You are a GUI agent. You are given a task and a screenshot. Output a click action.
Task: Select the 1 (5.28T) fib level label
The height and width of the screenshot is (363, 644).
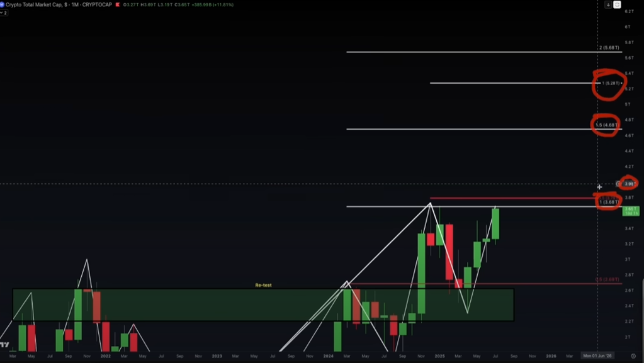(611, 84)
